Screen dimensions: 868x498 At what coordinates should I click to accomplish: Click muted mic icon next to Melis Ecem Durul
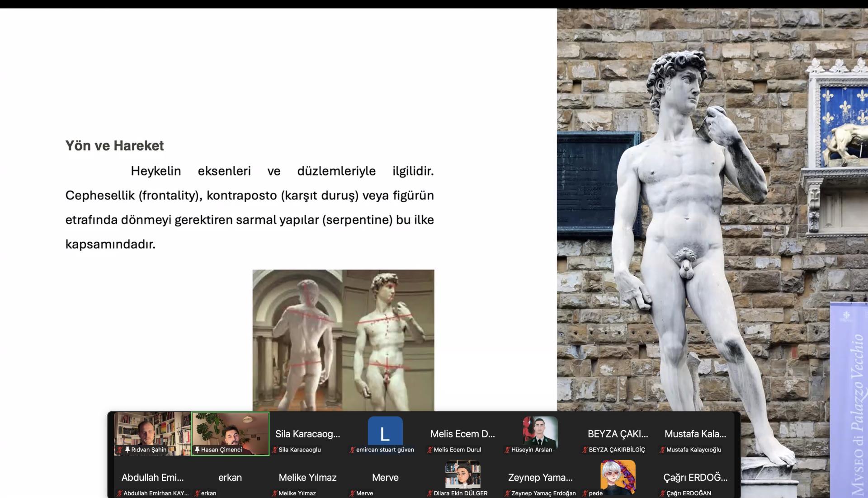(x=429, y=450)
